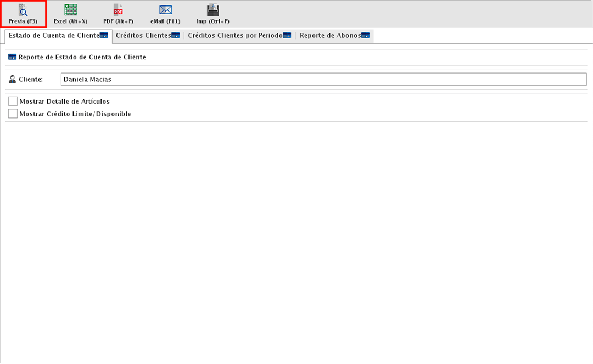Switch to Estado de Cuenta de Cliente tab
This screenshot has width=593, height=364.
pos(54,36)
